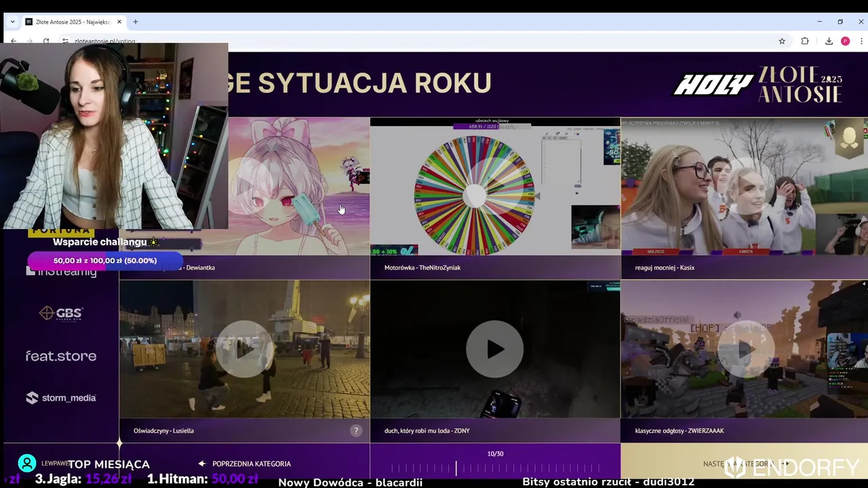
Task: Bookmark this page with the star icon
Action: coord(782,41)
